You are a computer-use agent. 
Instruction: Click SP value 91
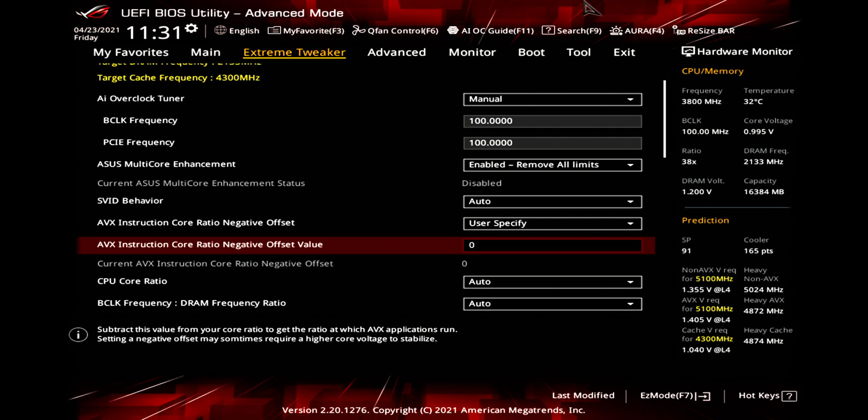pyautogui.click(x=686, y=251)
